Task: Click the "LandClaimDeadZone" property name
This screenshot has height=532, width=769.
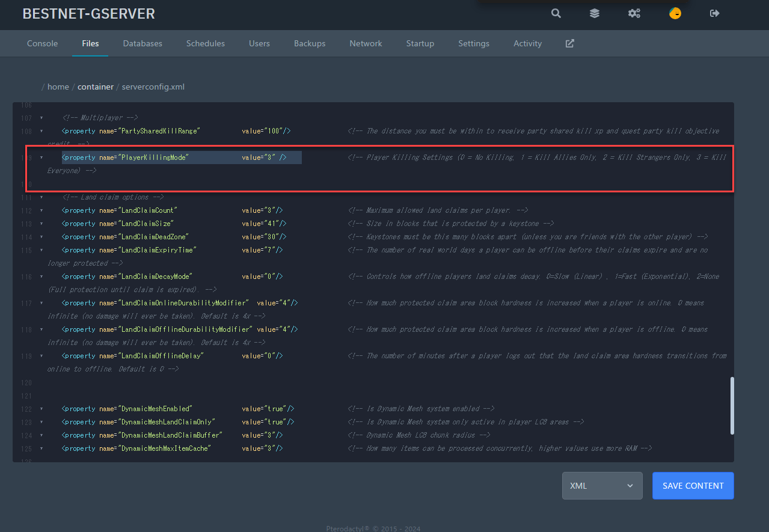Action: pos(153,237)
